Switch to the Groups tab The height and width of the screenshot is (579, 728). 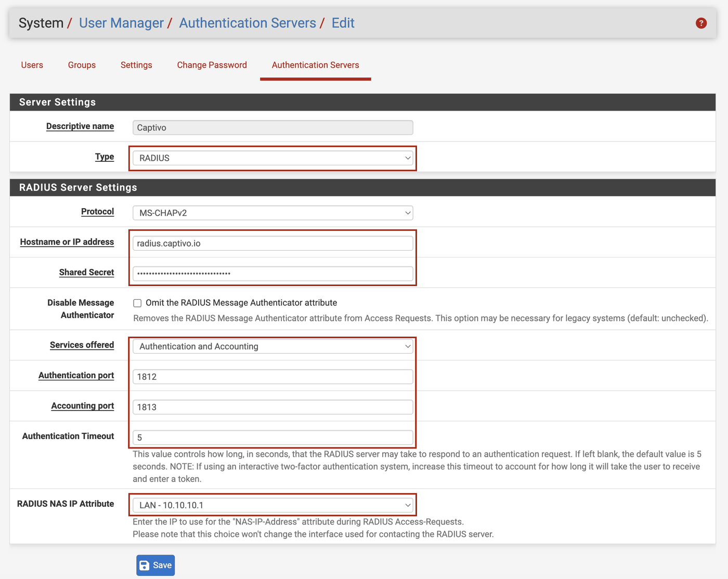[x=82, y=65]
